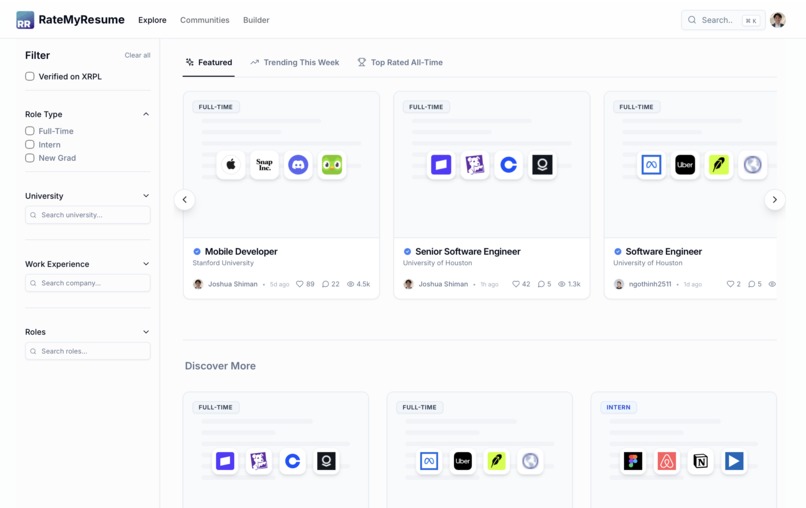Click the RateMyResume logo

click(x=70, y=20)
